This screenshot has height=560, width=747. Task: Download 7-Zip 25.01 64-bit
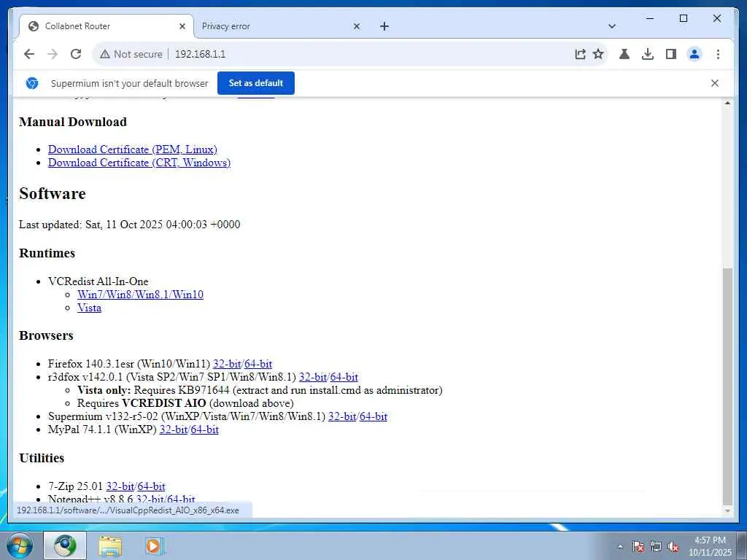coord(152,486)
